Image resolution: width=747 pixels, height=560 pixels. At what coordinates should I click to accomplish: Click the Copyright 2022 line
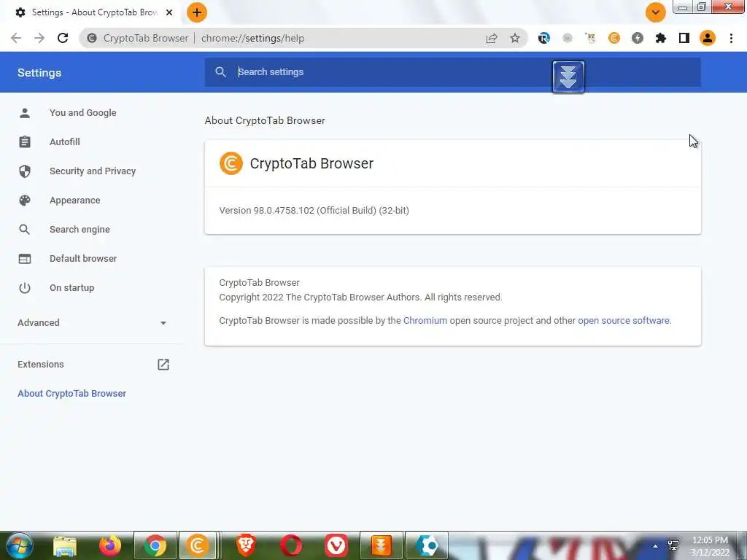tap(360, 297)
